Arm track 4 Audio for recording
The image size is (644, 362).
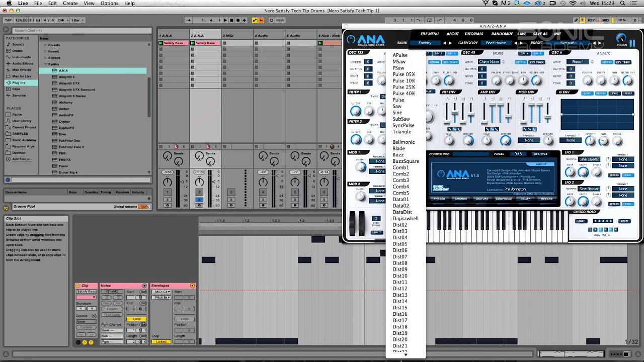(x=263, y=205)
